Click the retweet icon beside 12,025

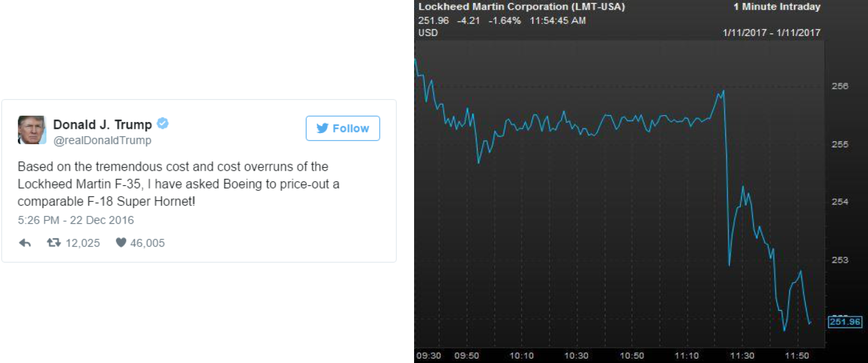coord(53,243)
